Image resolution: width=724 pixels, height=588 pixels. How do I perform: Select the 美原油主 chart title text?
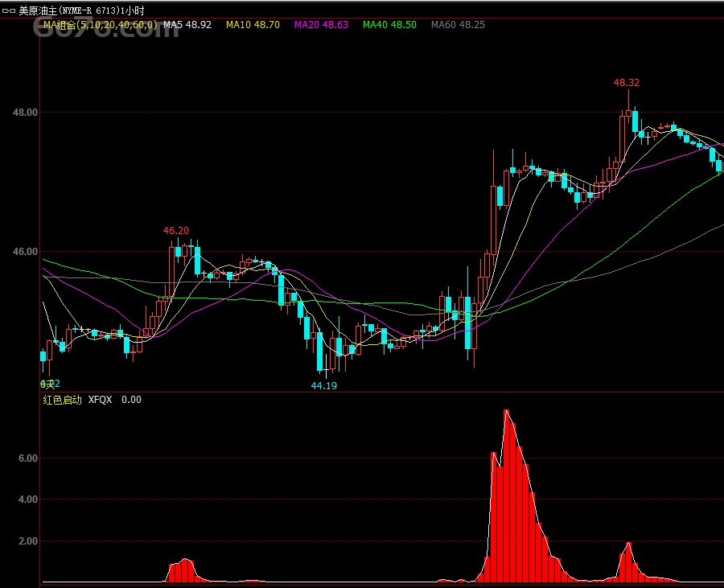pyautogui.click(x=38, y=10)
